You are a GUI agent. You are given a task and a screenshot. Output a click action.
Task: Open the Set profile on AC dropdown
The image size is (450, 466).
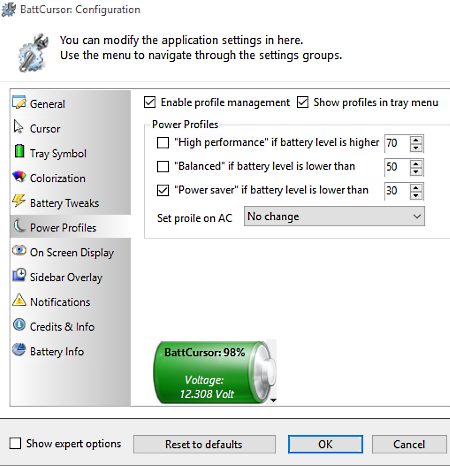point(334,216)
